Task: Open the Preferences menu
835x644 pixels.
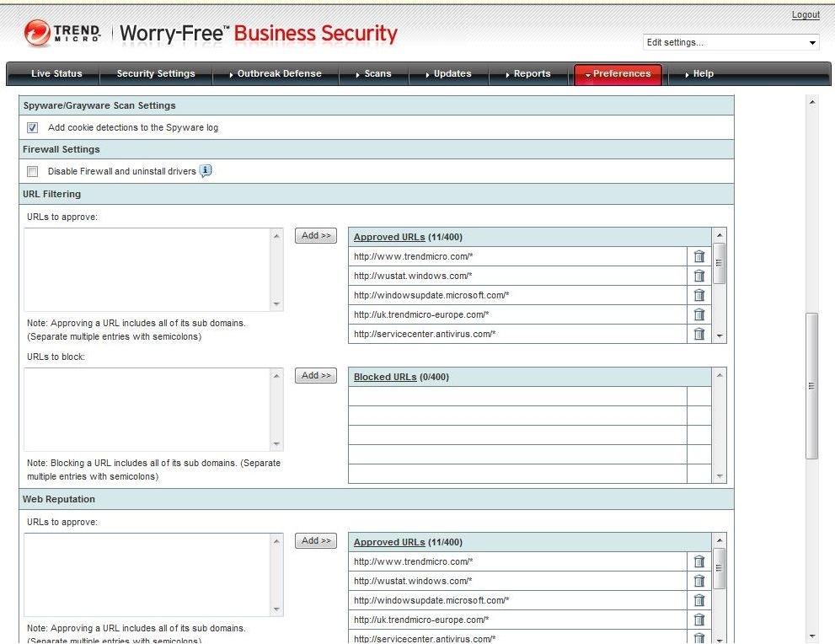Action: (x=618, y=73)
